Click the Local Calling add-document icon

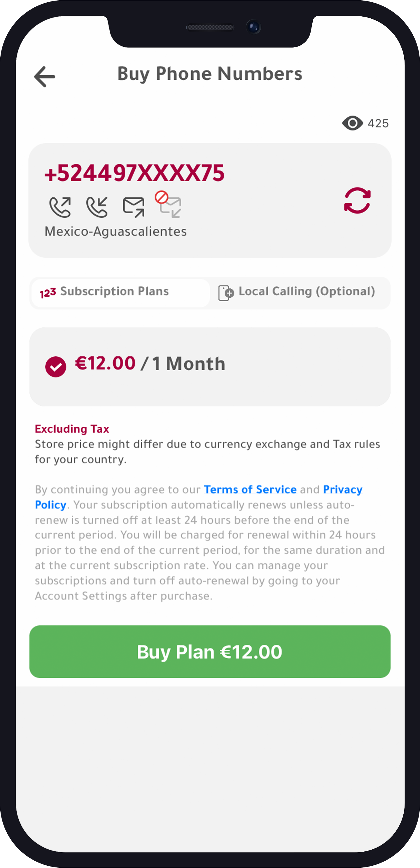coord(226,293)
